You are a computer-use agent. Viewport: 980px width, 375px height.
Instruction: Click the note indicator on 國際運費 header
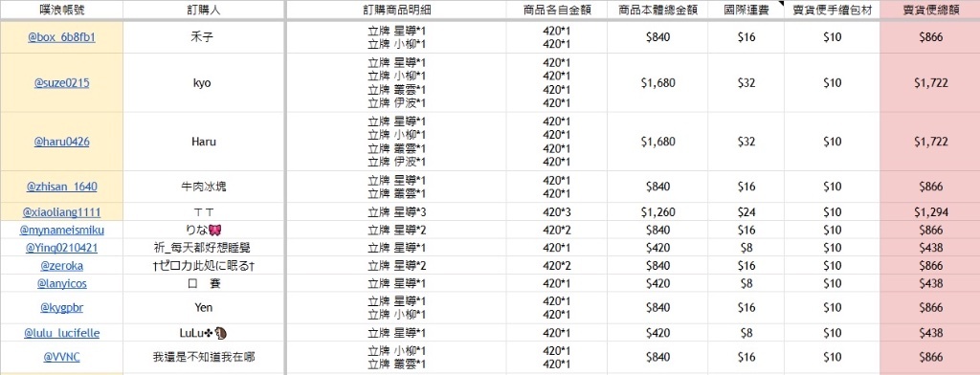pyautogui.click(x=781, y=4)
